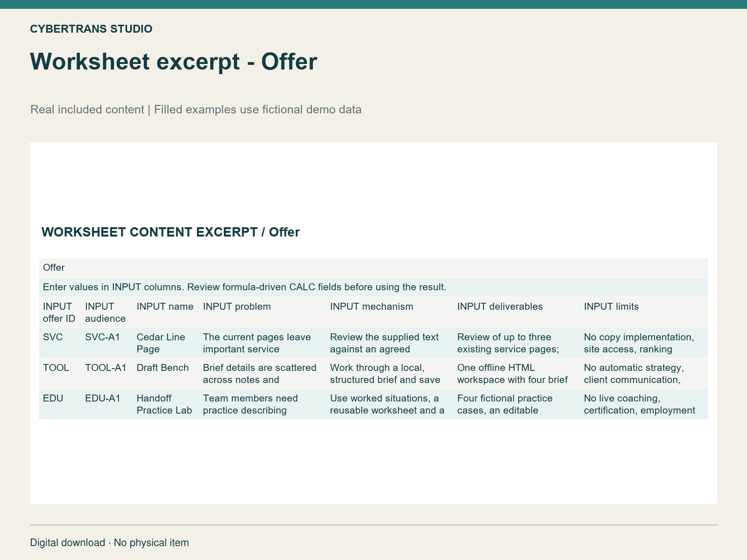This screenshot has height=560, width=747.
Task: Click the 'Handoff Practice Lab' name cell
Action: coord(166,404)
